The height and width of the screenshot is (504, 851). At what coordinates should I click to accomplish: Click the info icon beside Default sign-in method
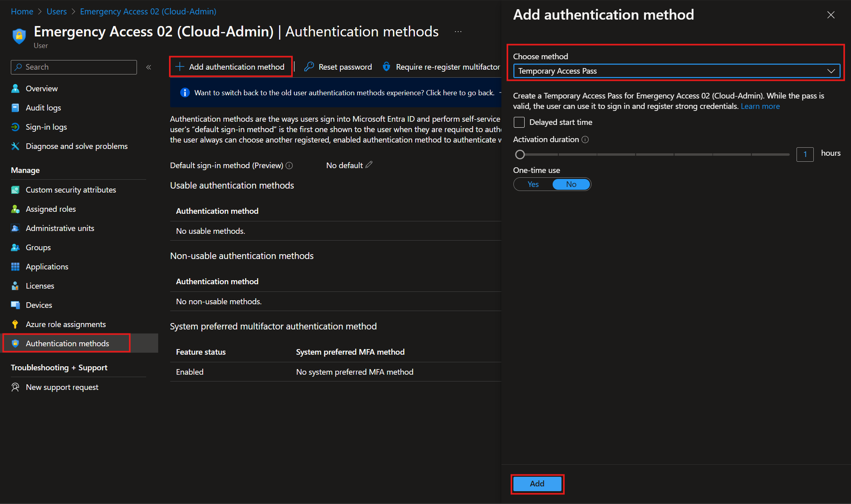click(x=289, y=166)
